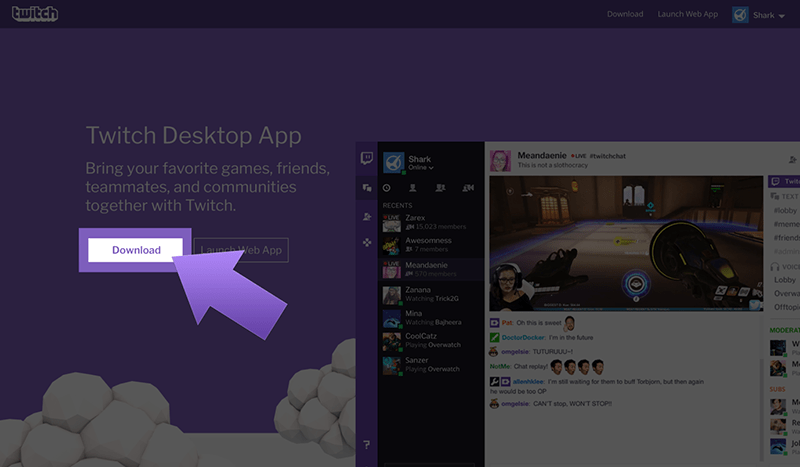Screen dimensions: 800x467
Task: Click the invite person icon right of the channel header
Action: (x=792, y=160)
